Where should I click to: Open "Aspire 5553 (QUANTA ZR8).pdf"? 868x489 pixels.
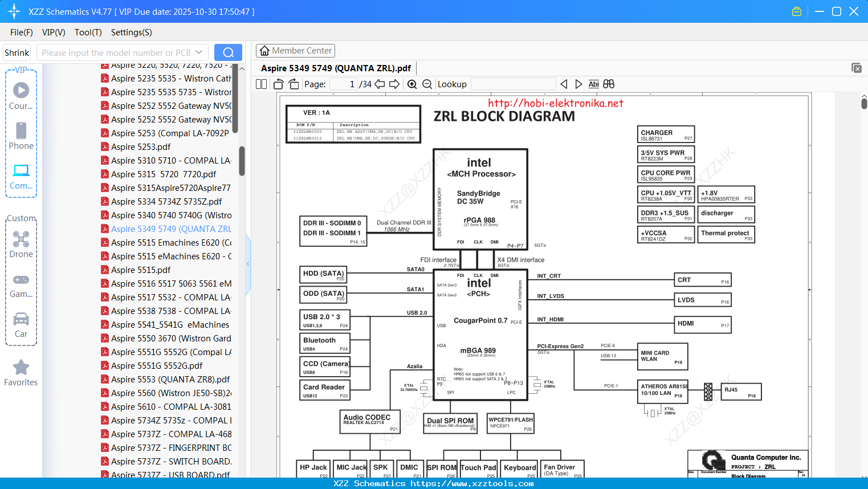point(166,380)
